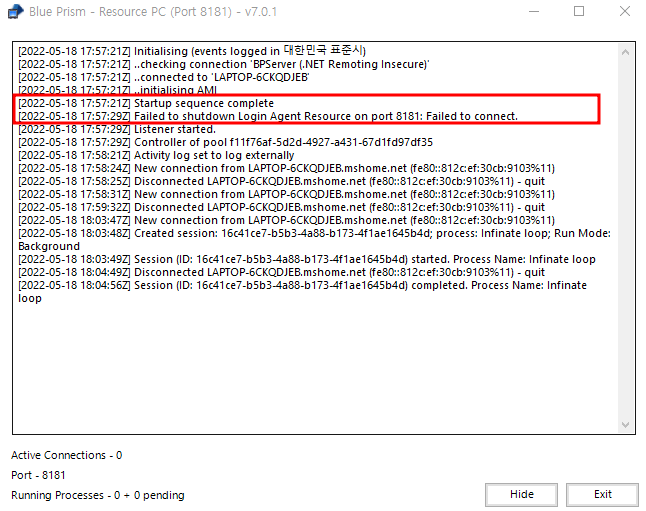Click the 18:04:56Z Session completed log line
The image size is (646, 511).
(302, 292)
